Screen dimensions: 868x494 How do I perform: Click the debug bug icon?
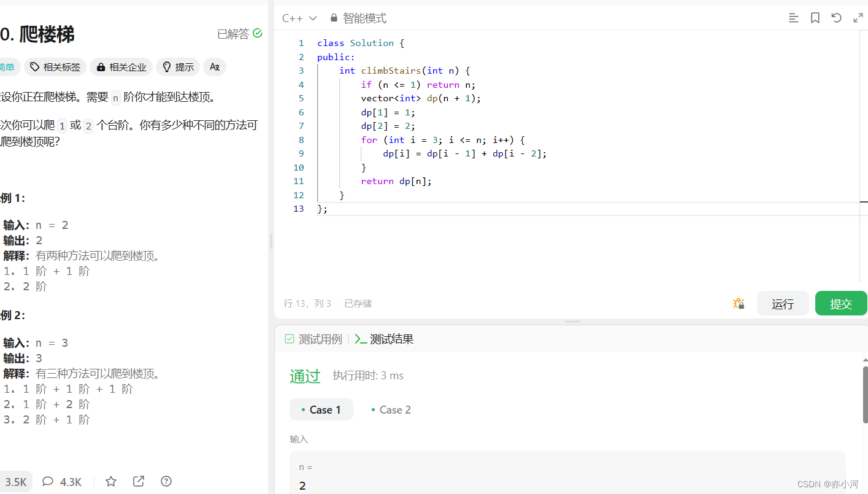(739, 303)
